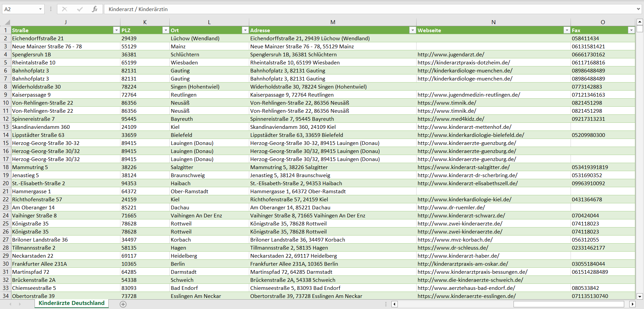Click cell Eichendorffstraße 21 in Straße column

pyautogui.click(x=66, y=38)
